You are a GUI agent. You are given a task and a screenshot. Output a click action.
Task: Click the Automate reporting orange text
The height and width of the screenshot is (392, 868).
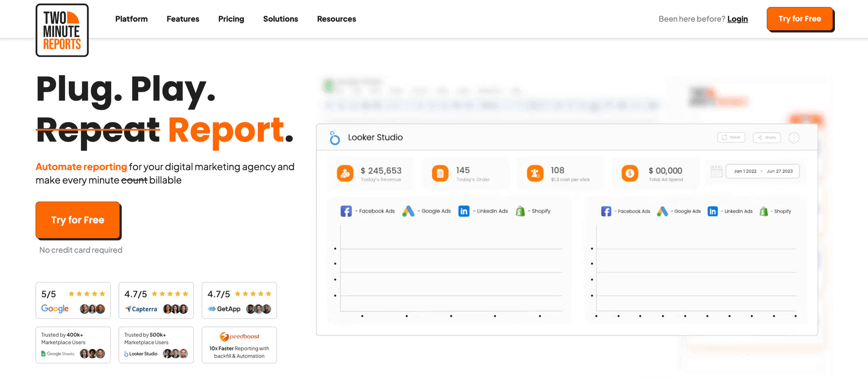tap(81, 167)
